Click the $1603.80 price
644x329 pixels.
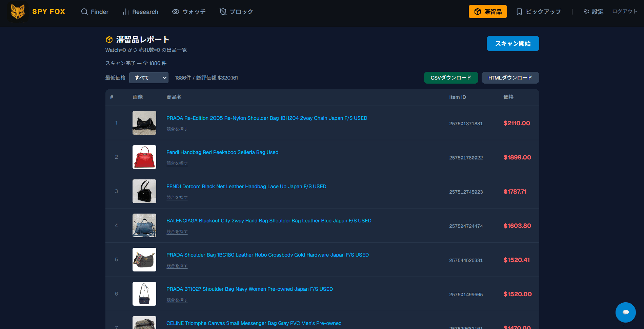click(517, 226)
